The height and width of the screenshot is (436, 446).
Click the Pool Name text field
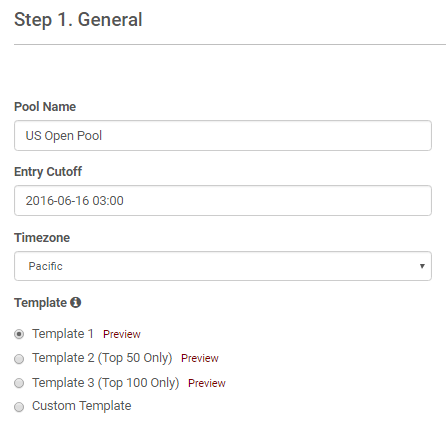pyautogui.click(x=223, y=135)
